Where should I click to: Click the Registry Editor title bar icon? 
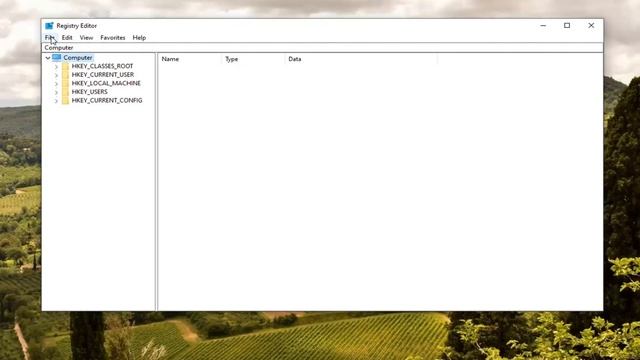coord(49,26)
